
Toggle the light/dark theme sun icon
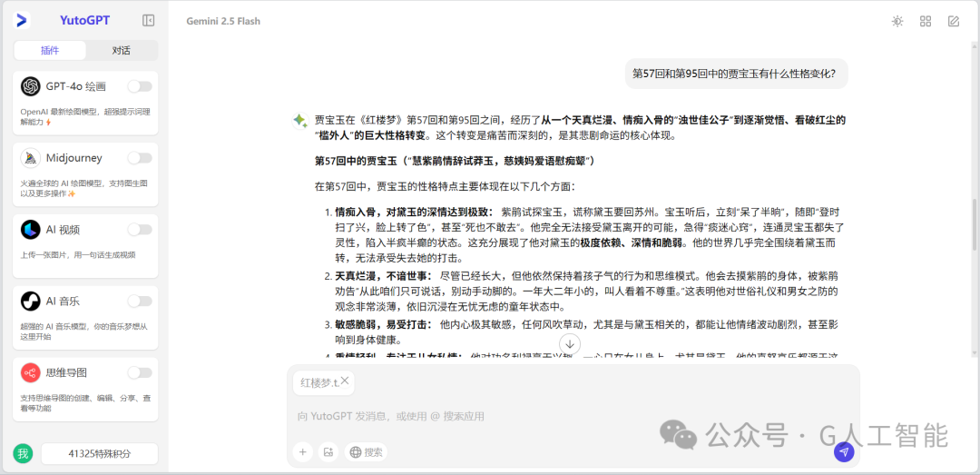897,21
